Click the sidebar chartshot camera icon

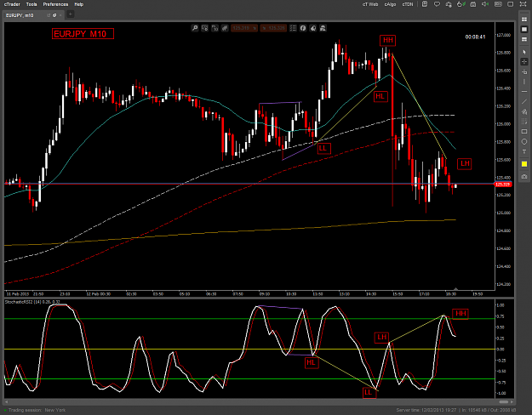[524, 176]
